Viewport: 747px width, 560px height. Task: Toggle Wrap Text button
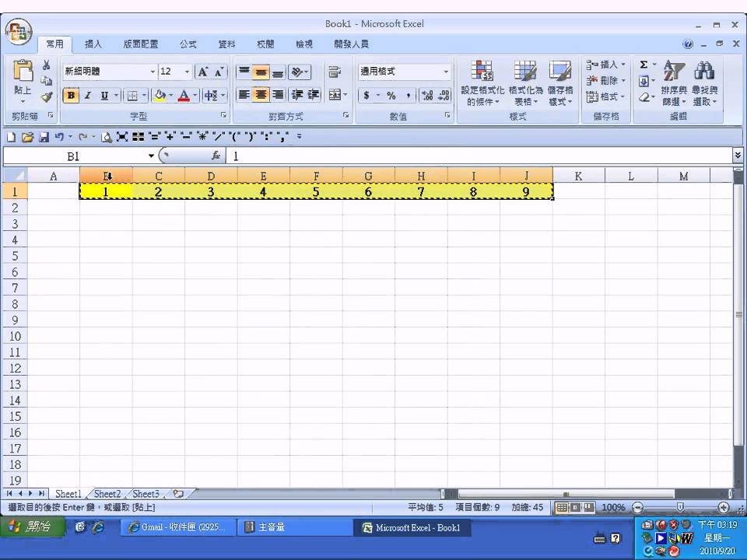coord(335,72)
